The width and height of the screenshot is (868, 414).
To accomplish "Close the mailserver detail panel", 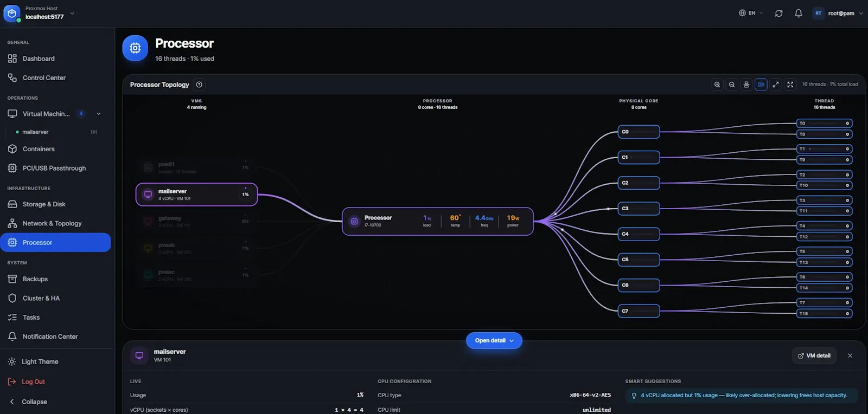I will tap(850, 355).
